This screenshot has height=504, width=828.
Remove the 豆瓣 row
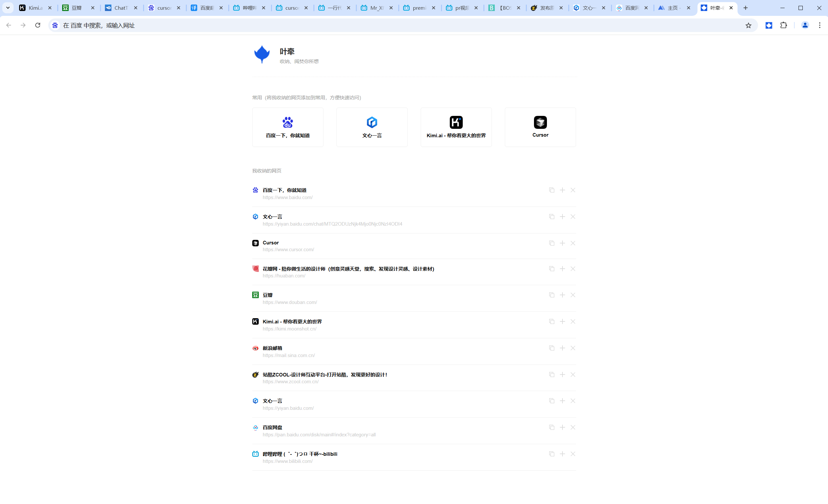pyautogui.click(x=573, y=295)
